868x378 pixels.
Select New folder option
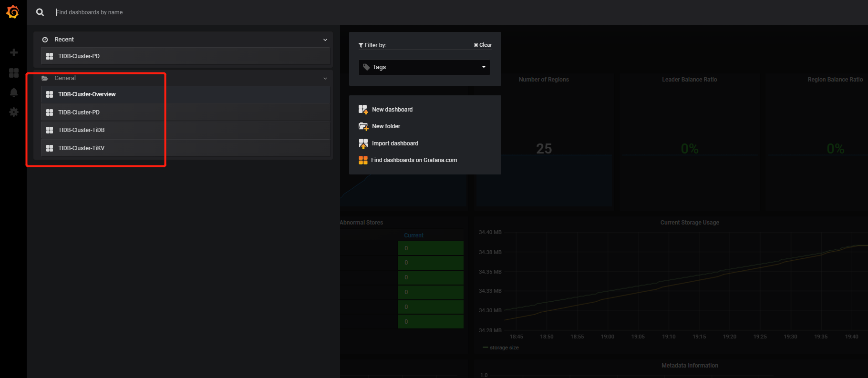pyautogui.click(x=386, y=126)
